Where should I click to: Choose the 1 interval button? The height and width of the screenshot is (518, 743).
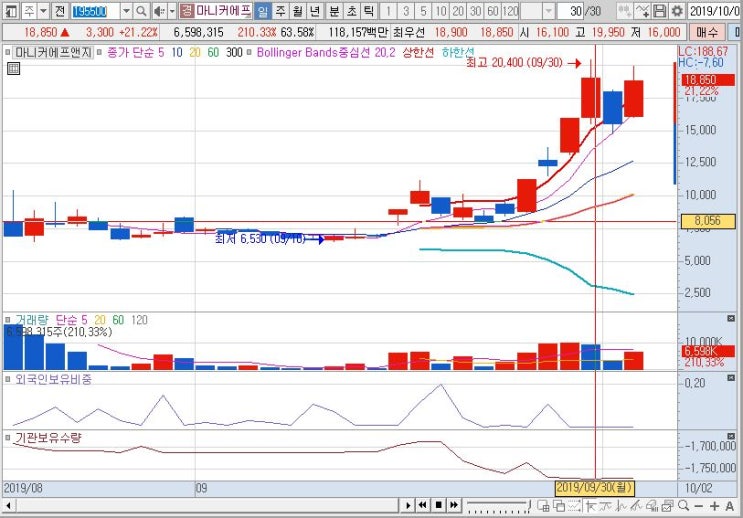[x=388, y=11]
